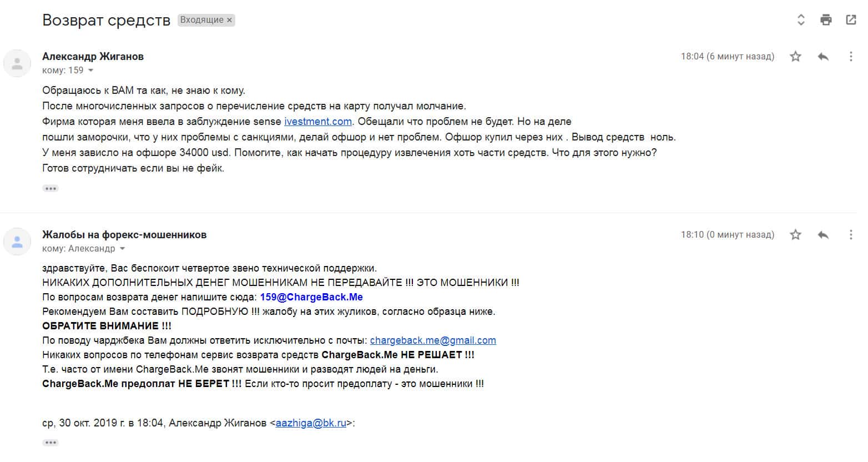Show recipient details for 'кому: Александр'
The height and width of the screenshot is (462, 868).
pyautogui.click(x=123, y=249)
